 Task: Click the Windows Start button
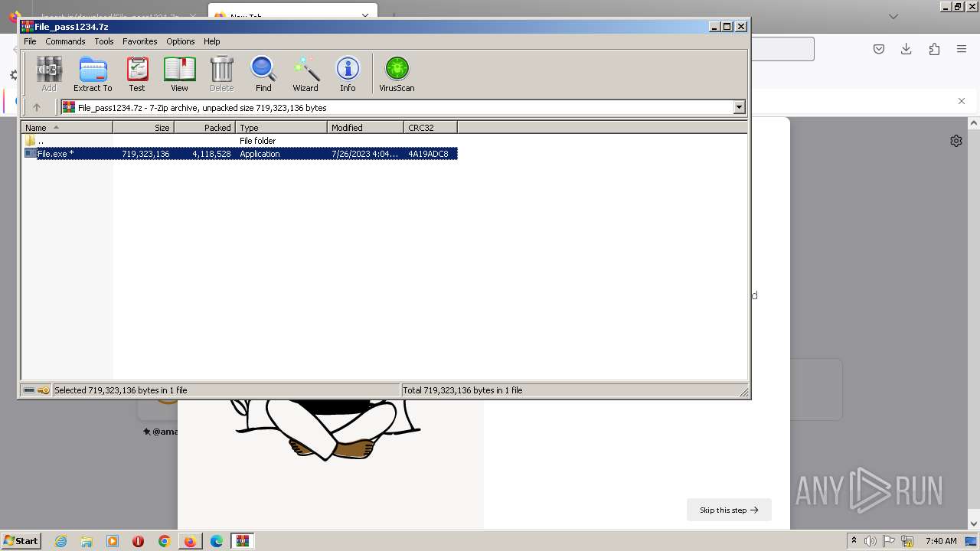pyautogui.click(x=21, y=541)
